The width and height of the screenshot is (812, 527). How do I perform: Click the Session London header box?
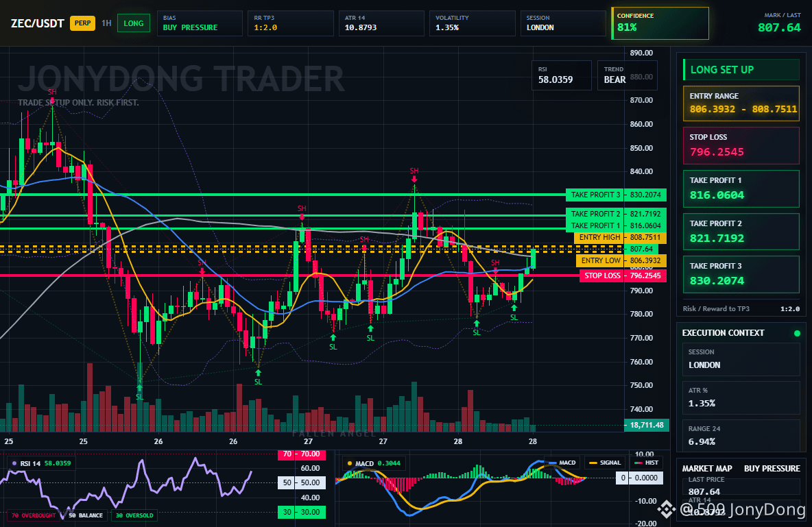tap(563, 23)
